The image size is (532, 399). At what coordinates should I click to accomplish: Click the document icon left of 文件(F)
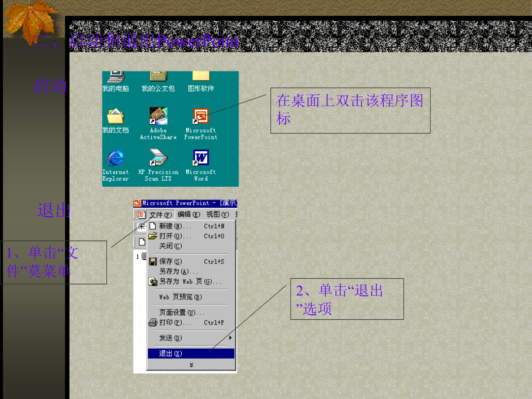coord(140,214)
